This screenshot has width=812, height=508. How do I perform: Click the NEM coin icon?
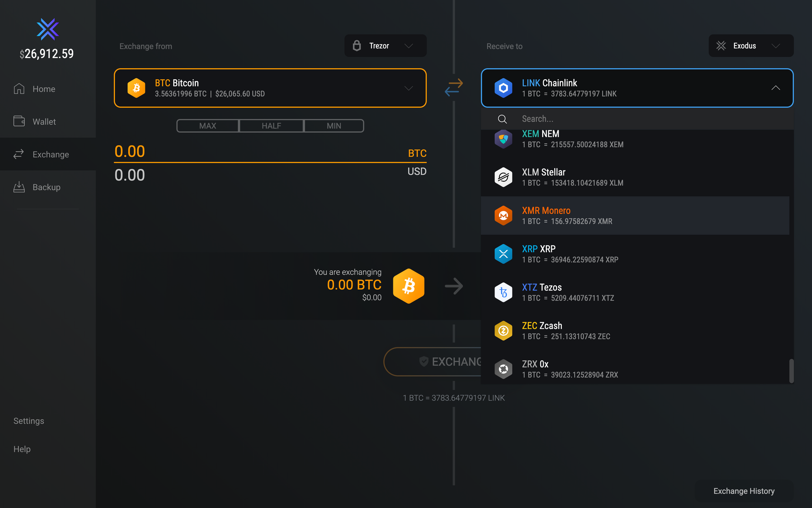pos(503,139)
